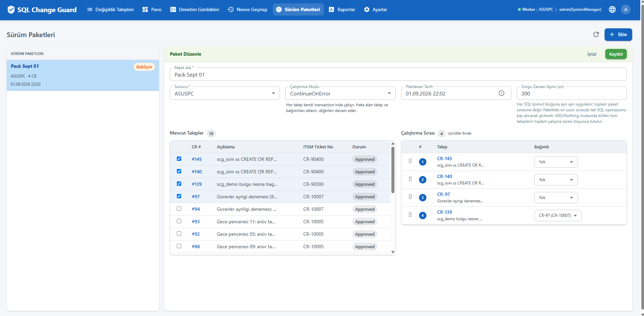The image size is (644, 316).
Task: Select Sürüm Paketleri tab
Action: pos(298,9)
